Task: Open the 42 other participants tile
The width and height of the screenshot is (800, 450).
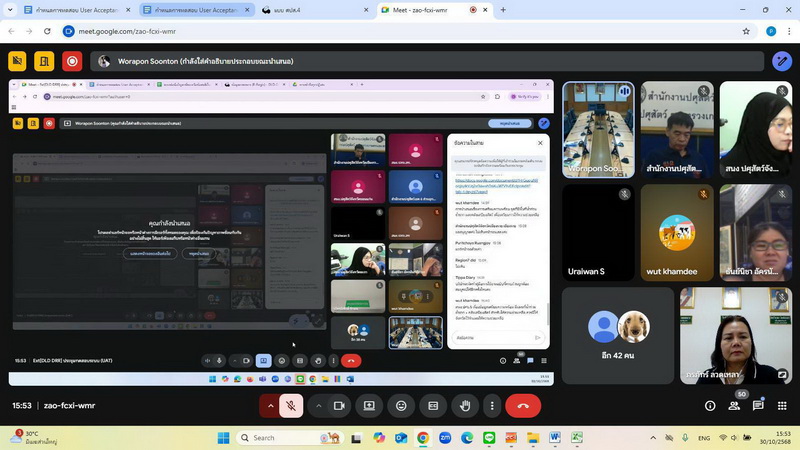Action: [x=618, y=335]
